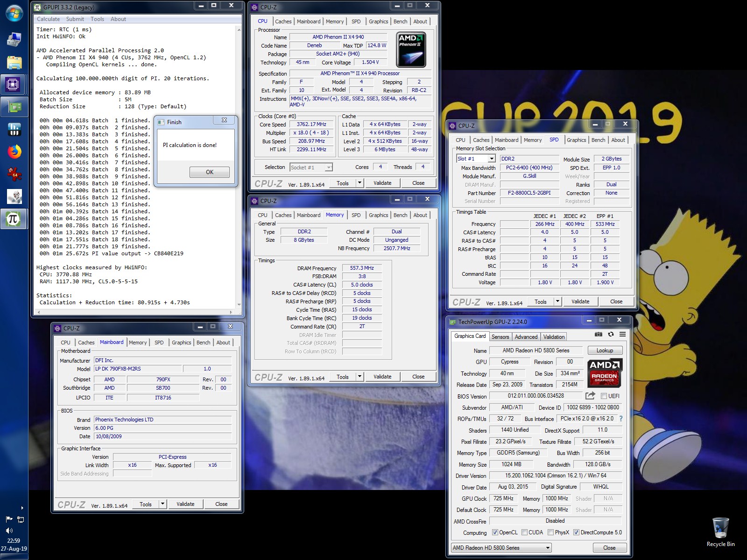The width and height of the screenshot is (747, 560).
Task: Click the Core Speed 3762.17 MHz value
Action: point(311,125)
